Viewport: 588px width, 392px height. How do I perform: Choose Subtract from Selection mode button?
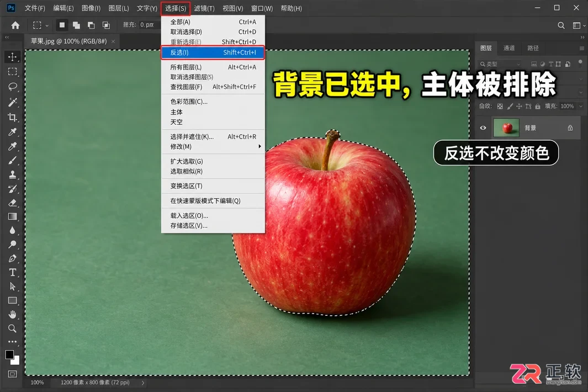(91, 25)
